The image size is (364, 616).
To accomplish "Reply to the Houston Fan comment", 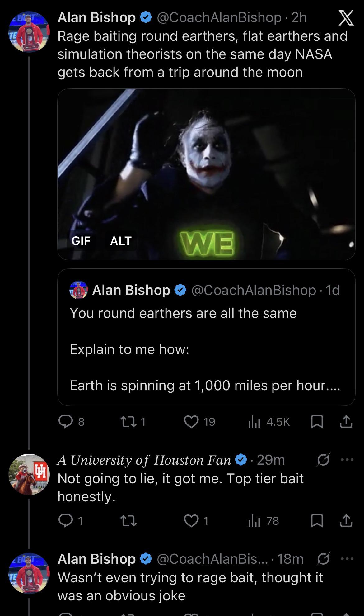I will coord(66,521).
